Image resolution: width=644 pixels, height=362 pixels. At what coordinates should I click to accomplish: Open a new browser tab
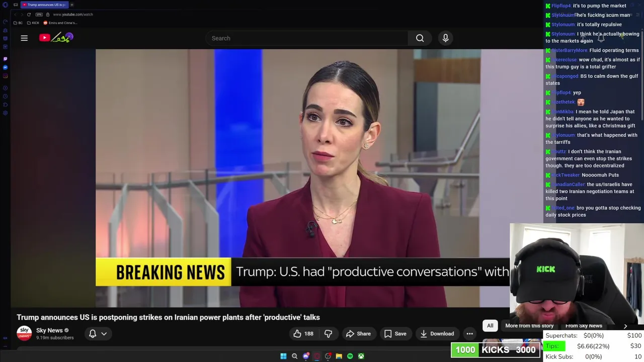coord(72,5)
